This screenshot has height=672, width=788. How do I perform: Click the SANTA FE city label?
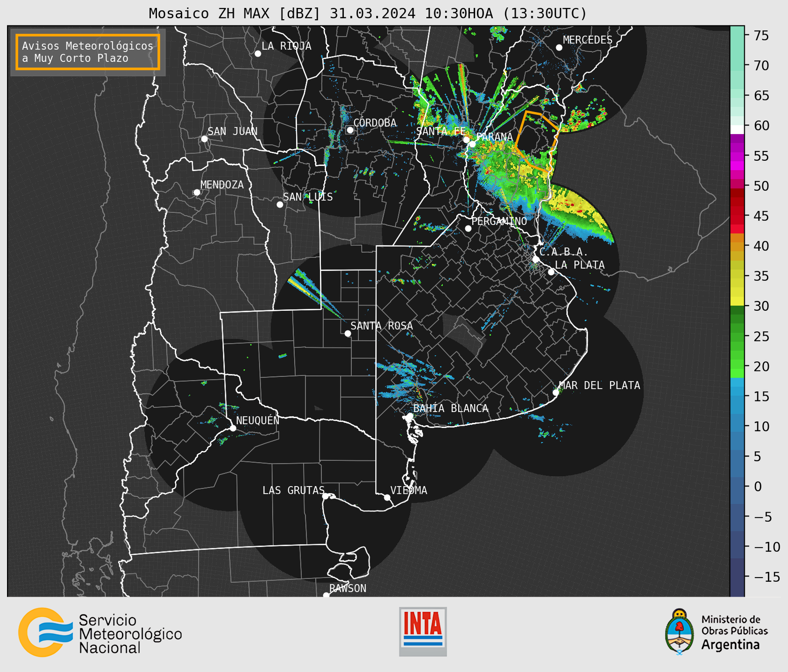tap(441, 131)
